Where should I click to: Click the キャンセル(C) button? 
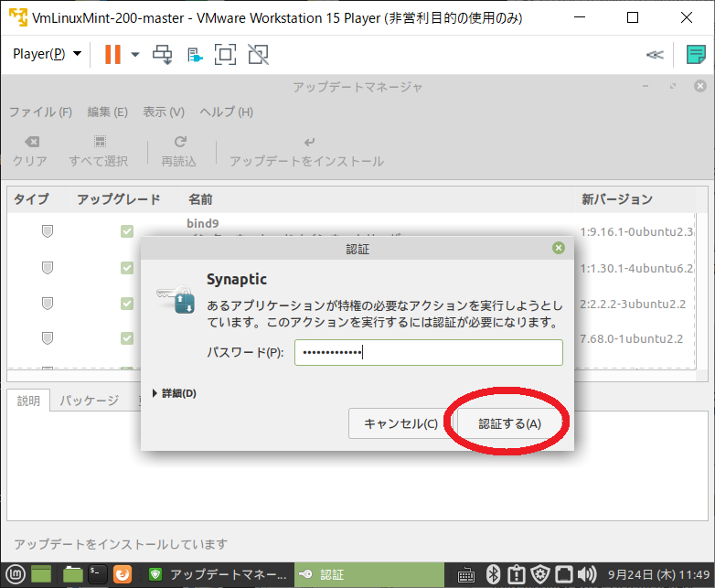coord(400,423)
